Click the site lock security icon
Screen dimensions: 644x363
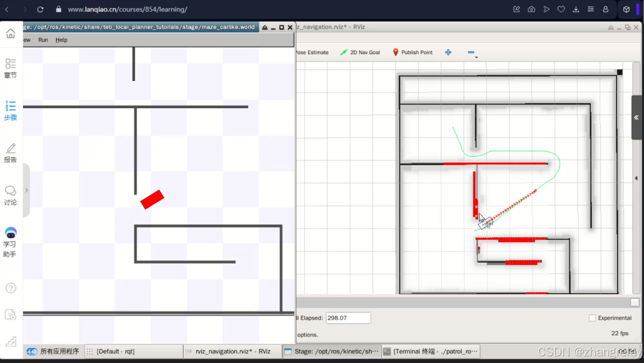click(x=58, y=9)
